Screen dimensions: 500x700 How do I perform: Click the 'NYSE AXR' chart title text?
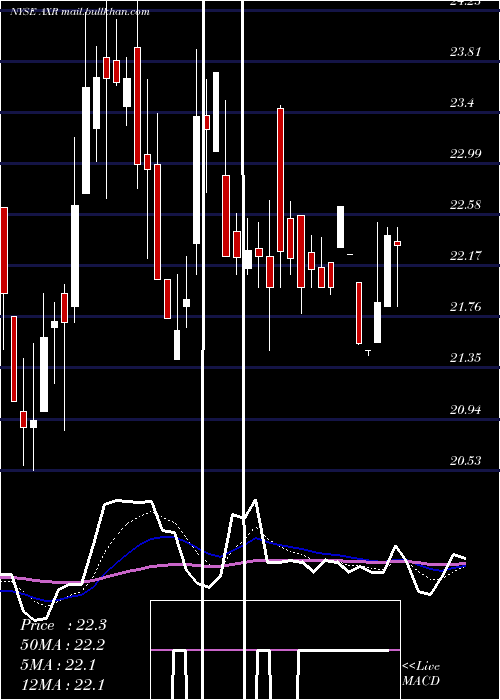tap(35, 12)
